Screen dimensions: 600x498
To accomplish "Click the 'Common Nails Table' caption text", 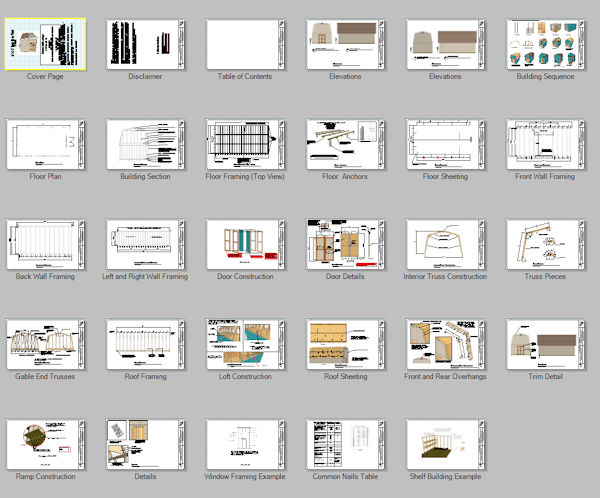I will pyautogui.click(x=345, y=476).
